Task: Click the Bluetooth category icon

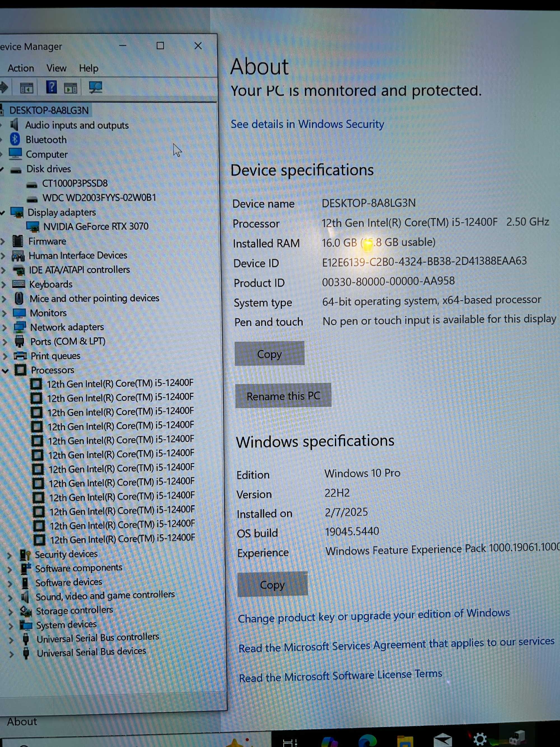Action: tap(15, 139)
